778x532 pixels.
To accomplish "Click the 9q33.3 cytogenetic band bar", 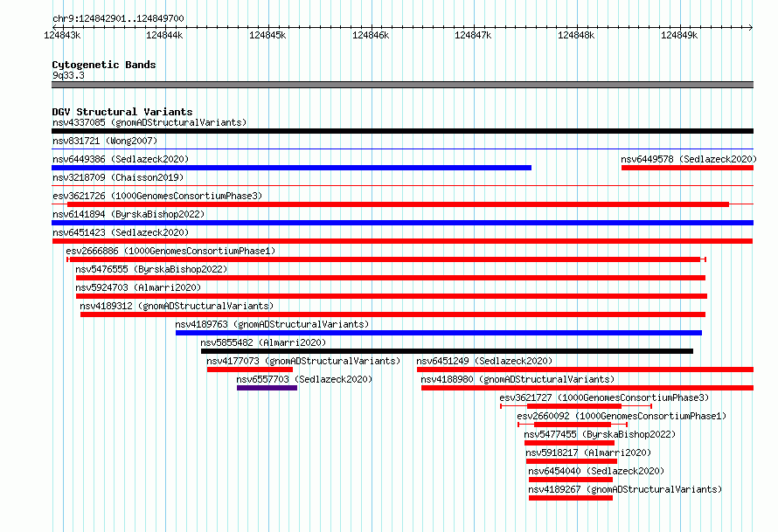I will [402, 85].
